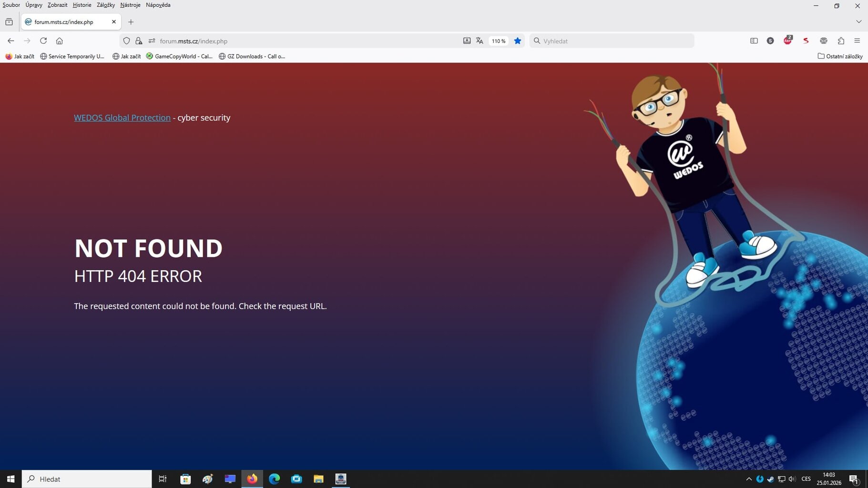Follow the WEDOS Global Protection link
The height and width of the screenshot is (488, 868).
pyautogui.click(x=122, y=118)
